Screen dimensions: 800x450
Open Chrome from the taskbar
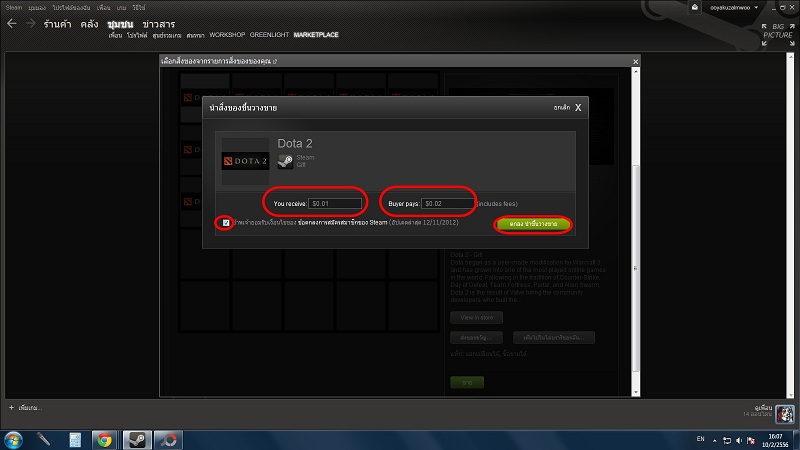coord(105,440)
